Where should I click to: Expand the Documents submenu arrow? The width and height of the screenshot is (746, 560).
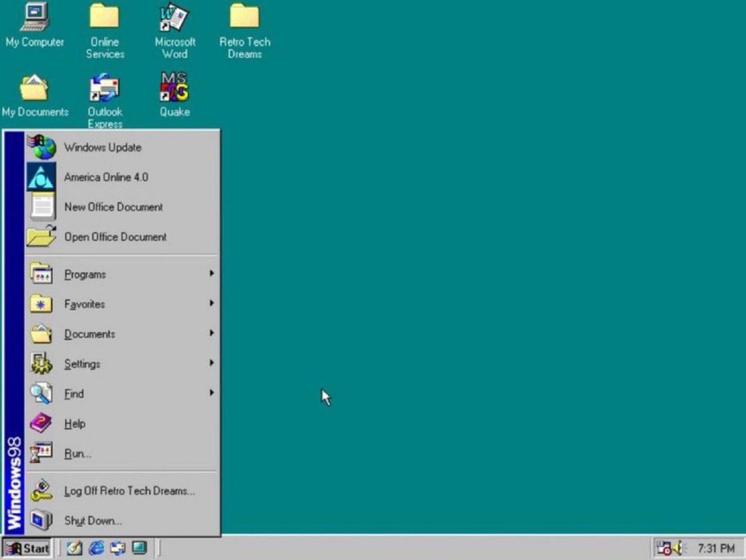(x=212, y=333)
